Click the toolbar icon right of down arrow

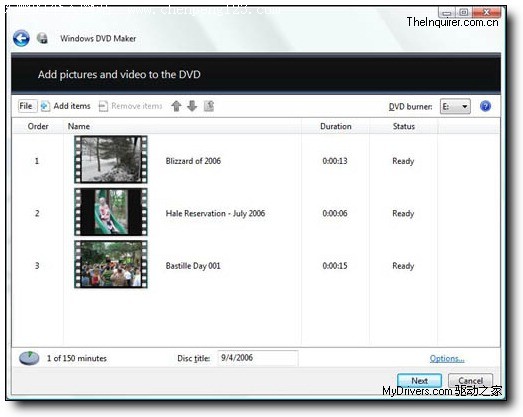pyautogui.click(x=209, y=106)
